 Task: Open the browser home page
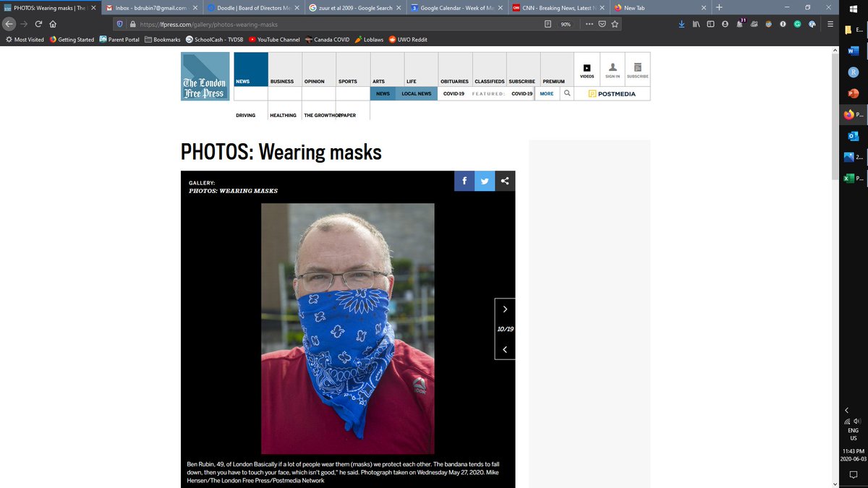coord(53,23)
